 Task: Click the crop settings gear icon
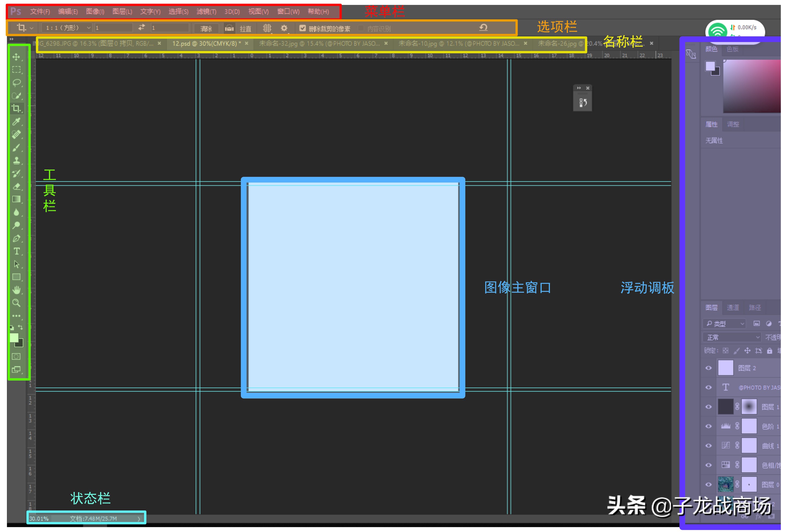284,28
